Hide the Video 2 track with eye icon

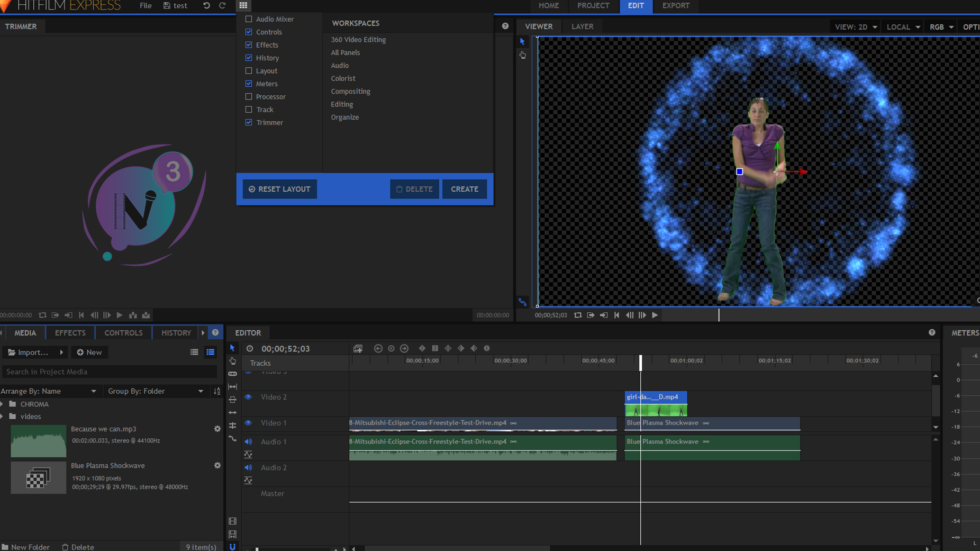click(248, 397)
